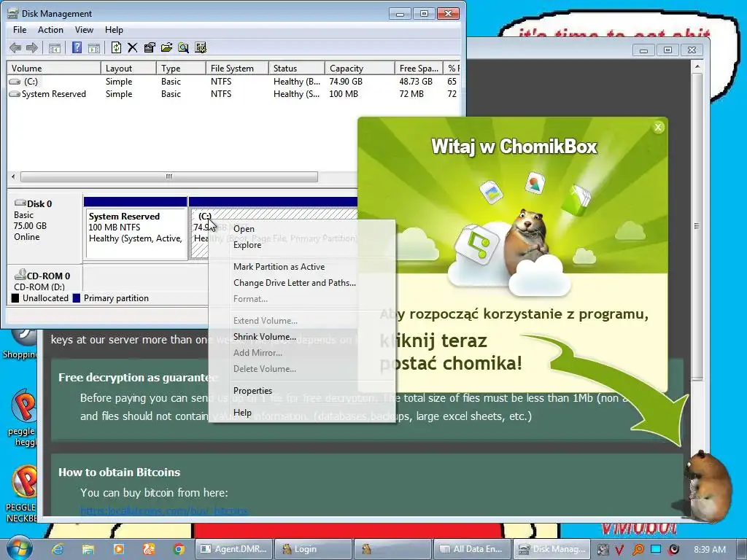Viewport: 747px width, 560px height.
Task: Click the blue Help question mark toolbar icon
Action: click(77, 47)
